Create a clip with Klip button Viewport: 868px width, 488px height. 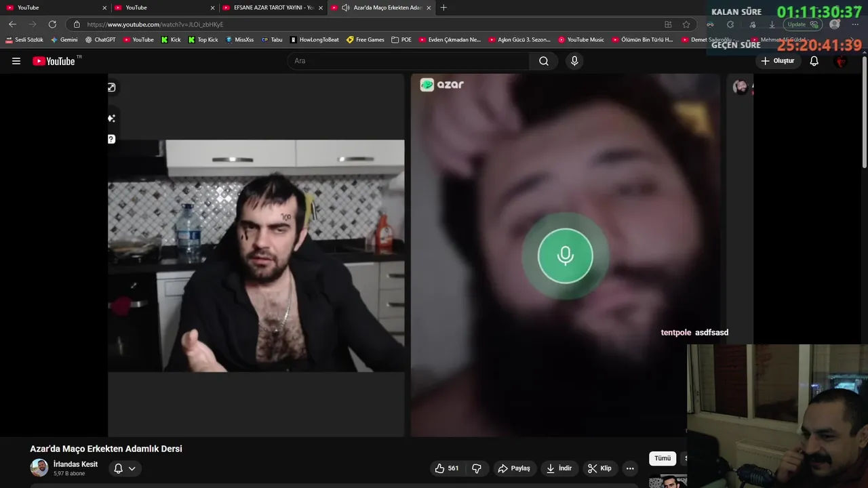pyautogui.click(x=599, y=468)
